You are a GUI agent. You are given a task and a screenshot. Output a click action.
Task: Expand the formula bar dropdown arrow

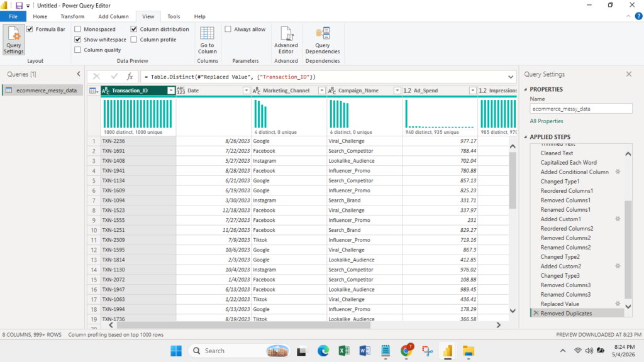(x=511, y=77)
